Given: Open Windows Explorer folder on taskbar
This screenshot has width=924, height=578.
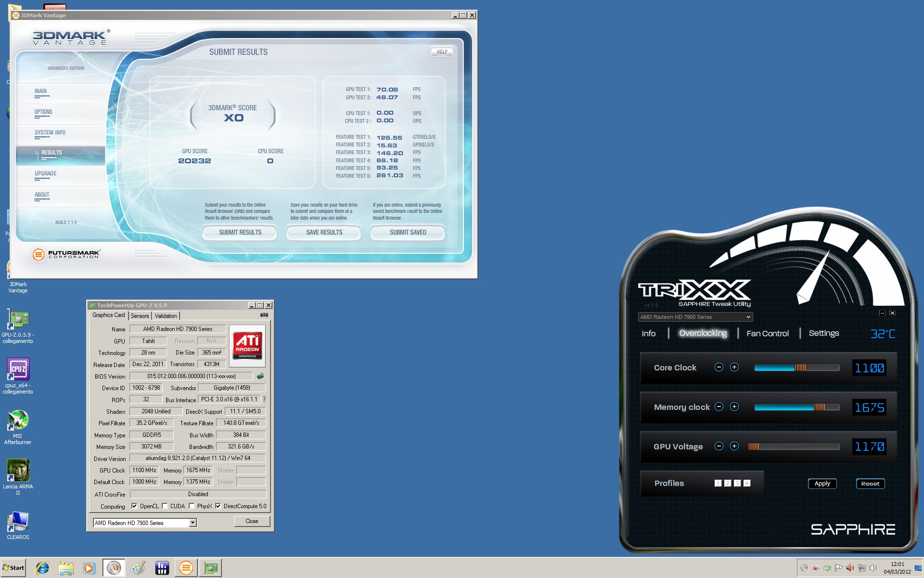Looking at the screenshot, I should pyautogui.click(x=66, y=568).
